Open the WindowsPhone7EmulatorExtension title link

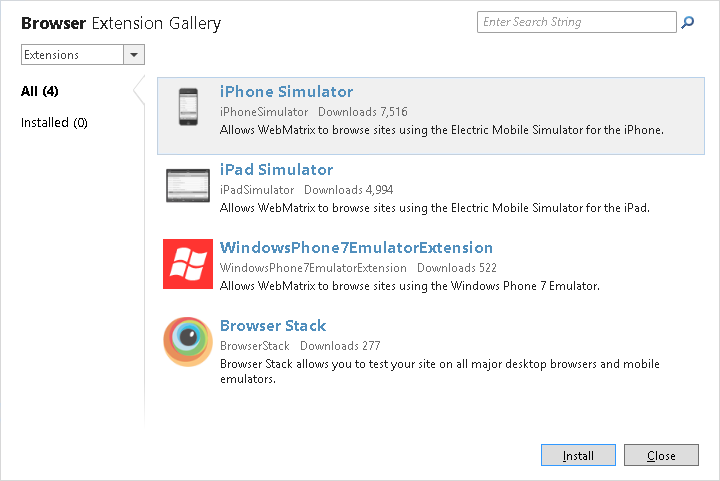(356, 248)
